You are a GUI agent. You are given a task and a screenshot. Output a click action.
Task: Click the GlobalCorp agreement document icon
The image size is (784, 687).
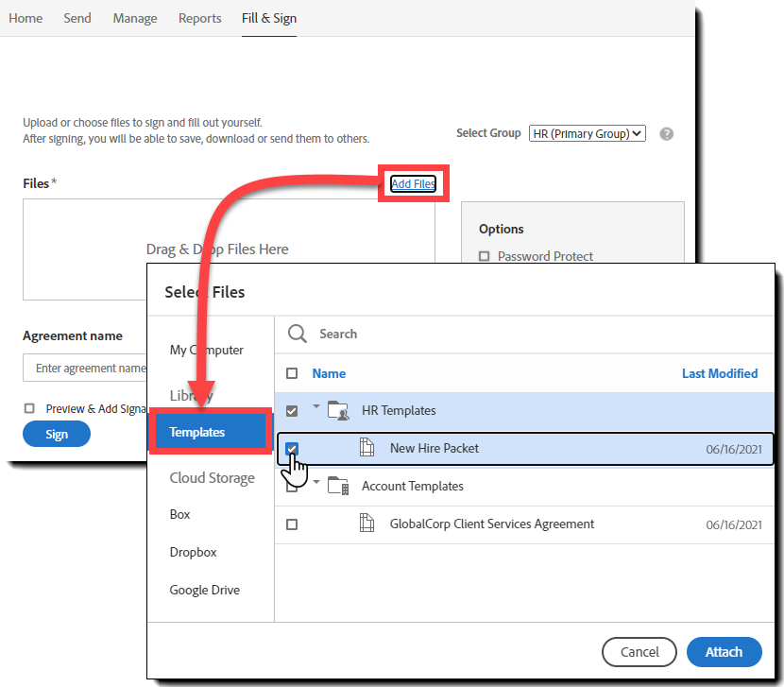pyautogui.click(x=367, y=524)
